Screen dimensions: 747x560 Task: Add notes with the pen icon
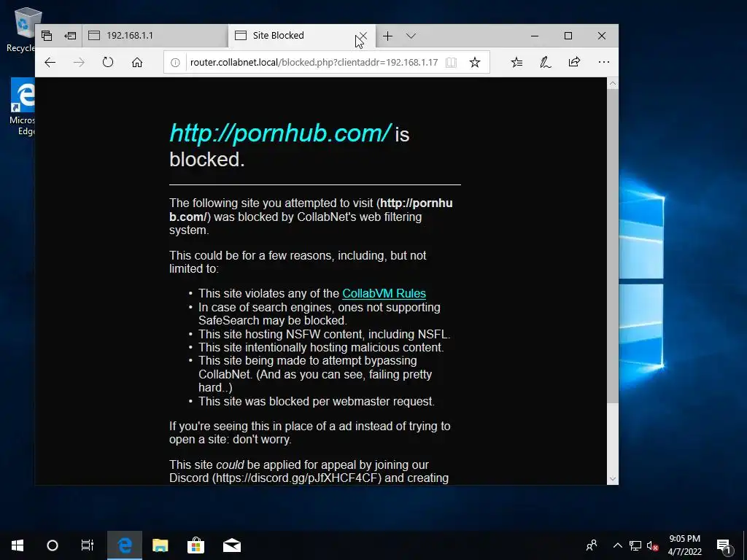(x=546, y=63)
